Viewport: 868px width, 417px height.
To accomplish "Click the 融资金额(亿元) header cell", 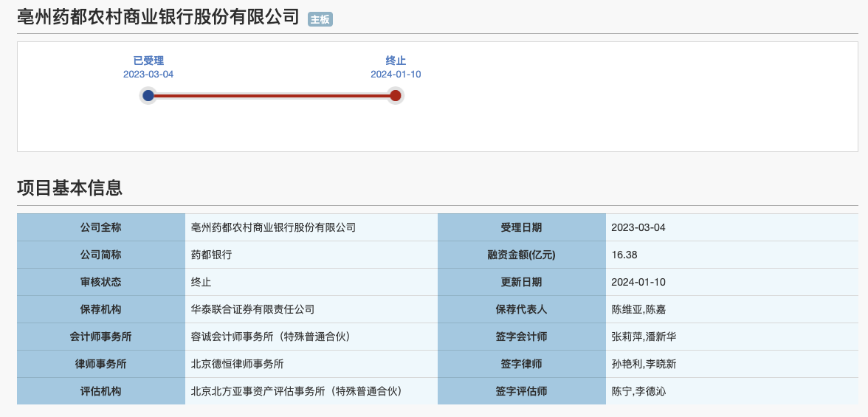I will point(521,255).
